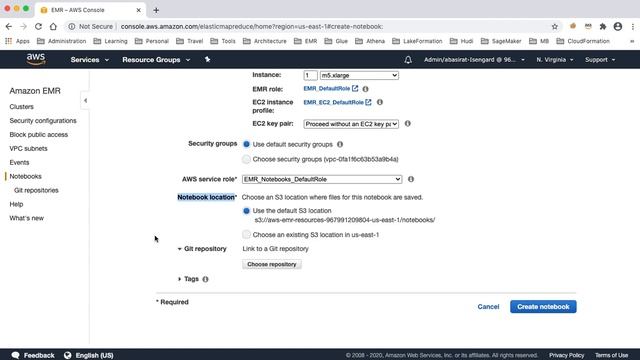Open the Terms of Use link
640x360 pixels.
coord(611,355)
